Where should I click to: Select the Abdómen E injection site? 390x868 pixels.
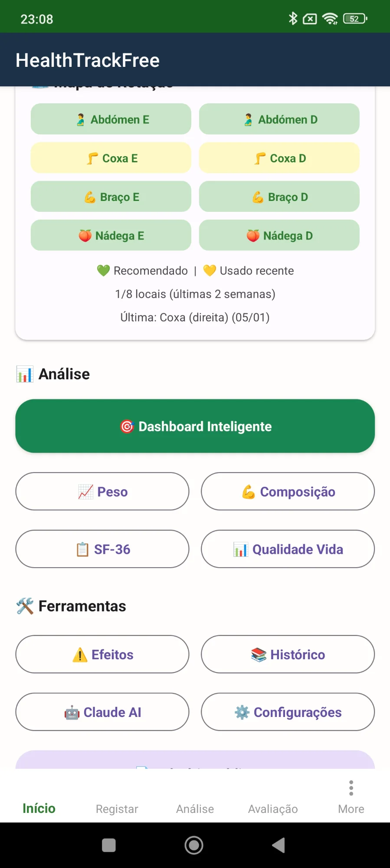tap(111, 119)
